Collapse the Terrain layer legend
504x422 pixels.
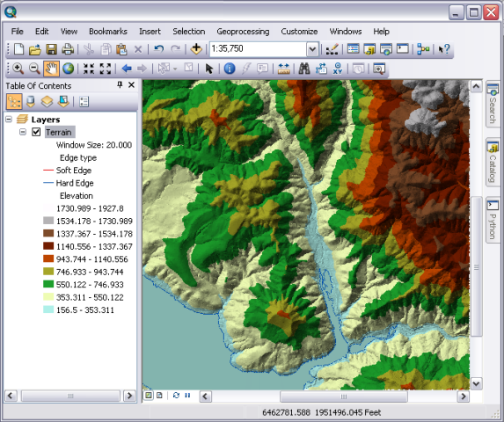(23, 132)
